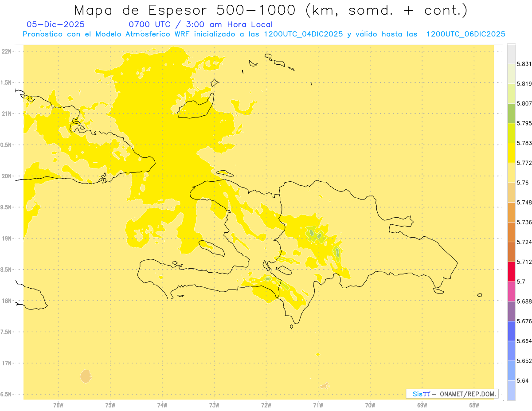This screenshot has width=532, height=411.
Task: Click the colorbar value 5.712
Action: (x=524, y=262)
